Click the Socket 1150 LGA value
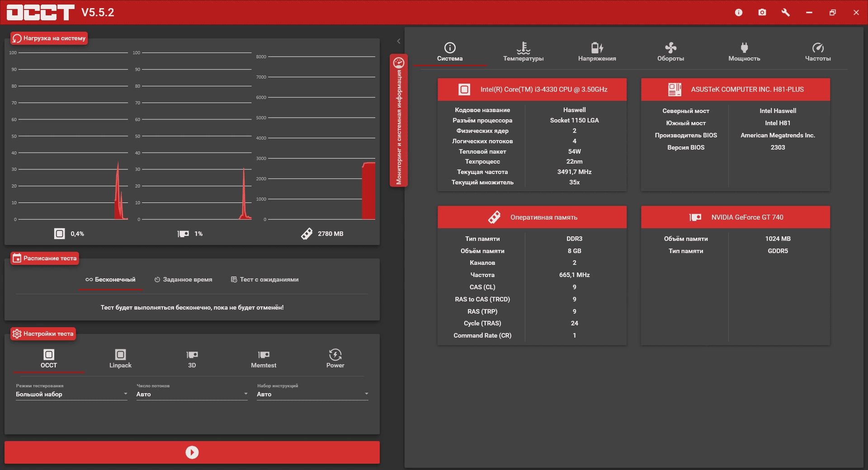Image resolution: width=868 pixels, height=470 pixels. (x=574, y=121)
